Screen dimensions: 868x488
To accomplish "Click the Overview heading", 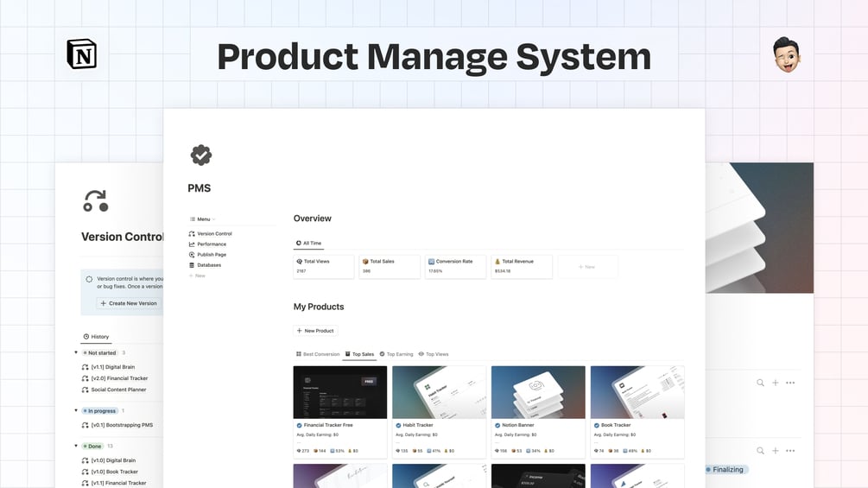I will click(x=312, y=219).
